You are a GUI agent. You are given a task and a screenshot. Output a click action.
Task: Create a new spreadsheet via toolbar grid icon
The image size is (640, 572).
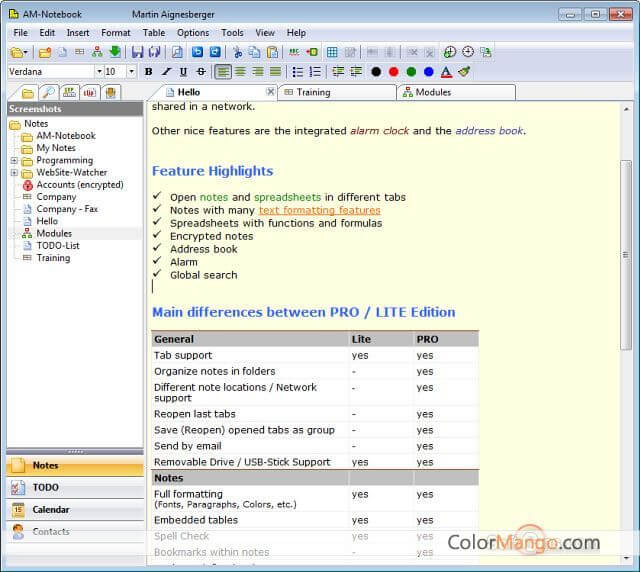(80, 52)
